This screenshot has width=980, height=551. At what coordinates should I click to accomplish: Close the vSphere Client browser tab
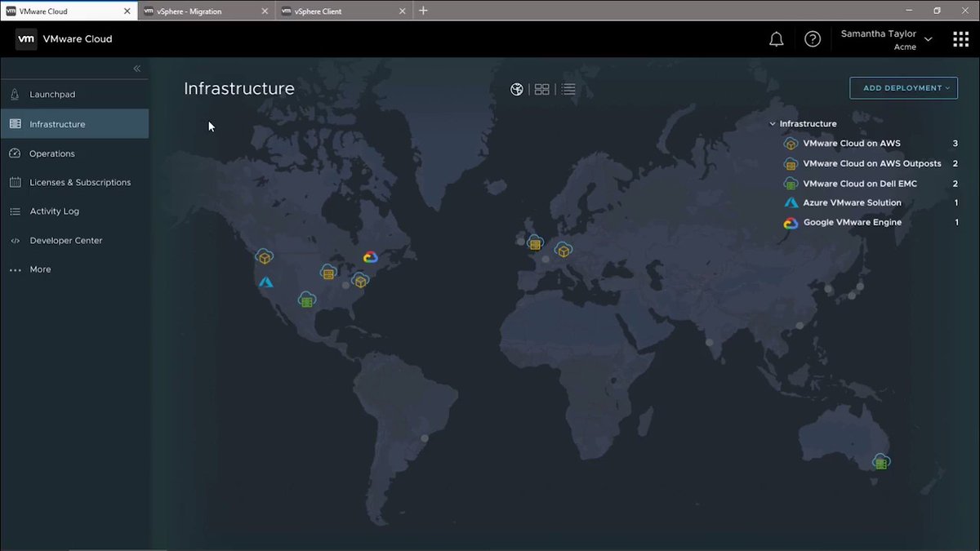403,11
